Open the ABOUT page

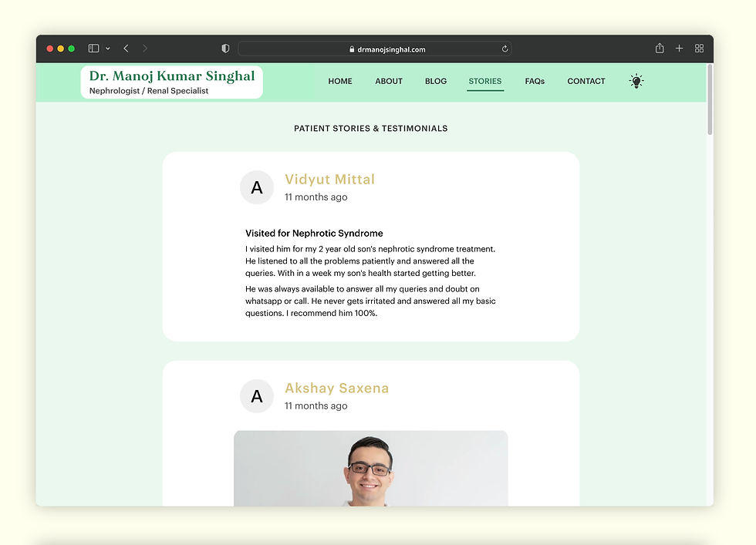[x=389, y=81]
